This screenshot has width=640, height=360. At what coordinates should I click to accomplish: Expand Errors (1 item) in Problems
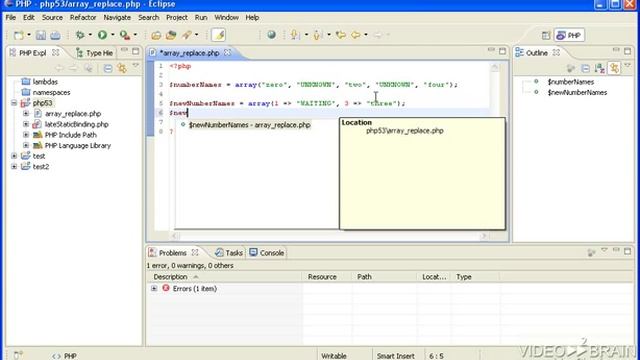click(x=154, y=289)
